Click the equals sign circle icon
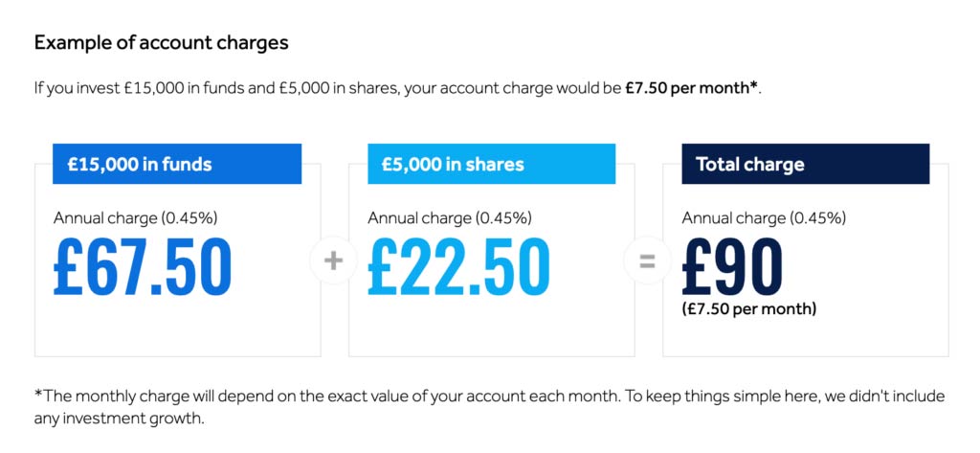This screenshot has width=980, height=453. pyautogui.click(x=648, y=260)
